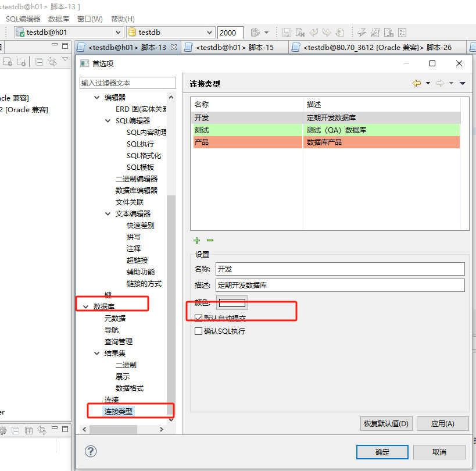Click the 名称 input field with 开发
This screenshot has height=471, width=476.
click(x=340, y=269)
